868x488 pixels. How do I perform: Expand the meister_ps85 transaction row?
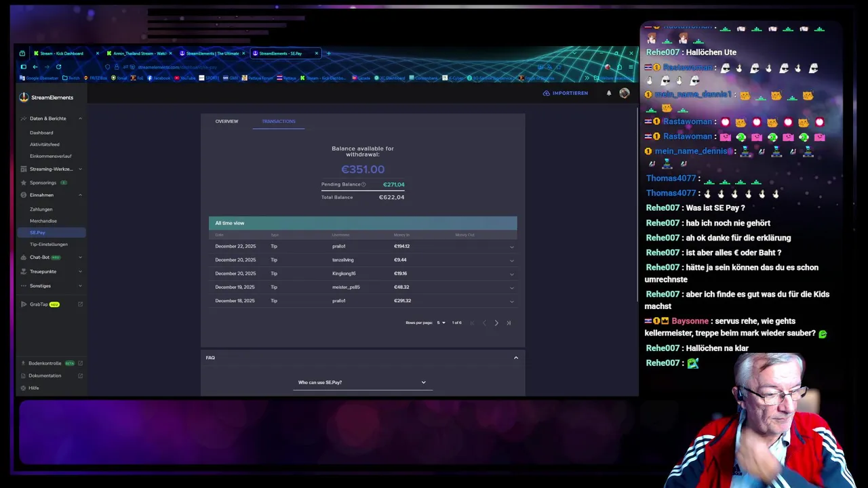511,287
